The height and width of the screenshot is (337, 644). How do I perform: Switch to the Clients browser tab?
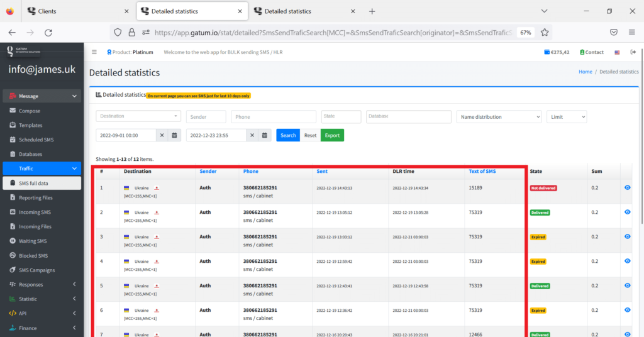[x=78, y=11]
